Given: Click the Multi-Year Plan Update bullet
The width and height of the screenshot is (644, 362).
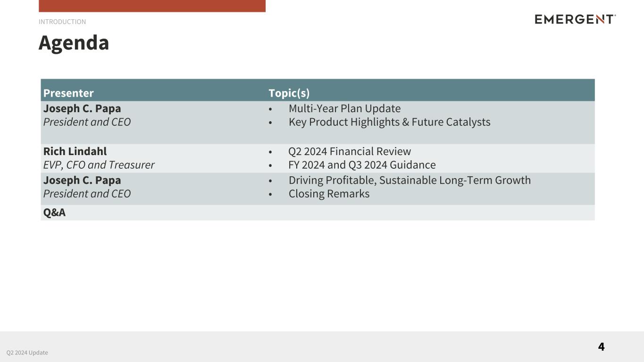Looking at the screenshot, I should click(x=344, y=108).
